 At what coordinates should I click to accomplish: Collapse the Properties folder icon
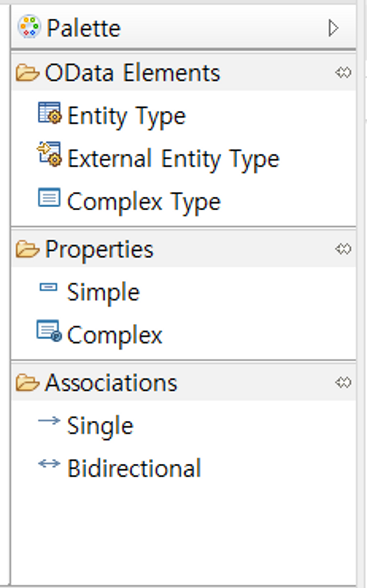tap(28, 249)
